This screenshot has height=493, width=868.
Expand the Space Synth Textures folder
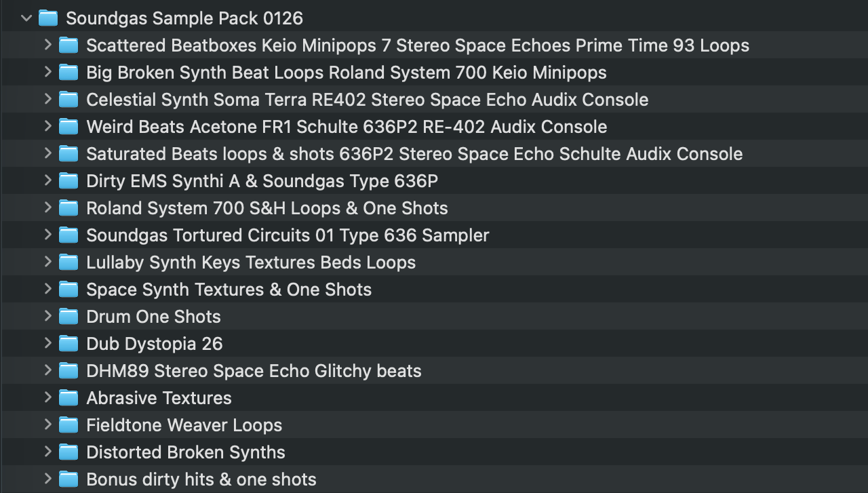tap(47, 290)
